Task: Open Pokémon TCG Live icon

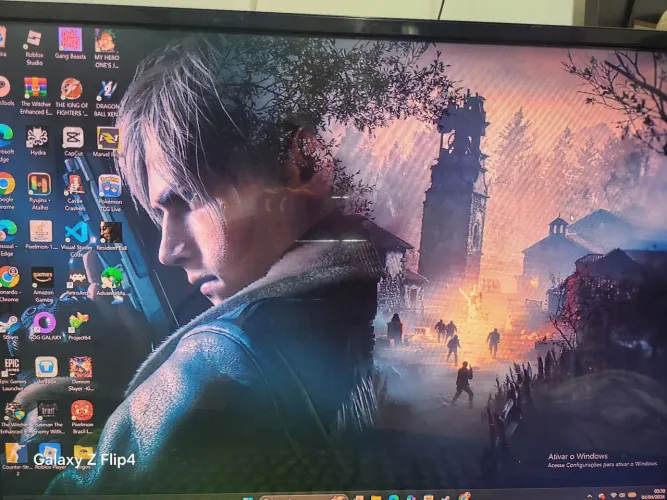Action: pyautogui.click(x=110, y=193)
